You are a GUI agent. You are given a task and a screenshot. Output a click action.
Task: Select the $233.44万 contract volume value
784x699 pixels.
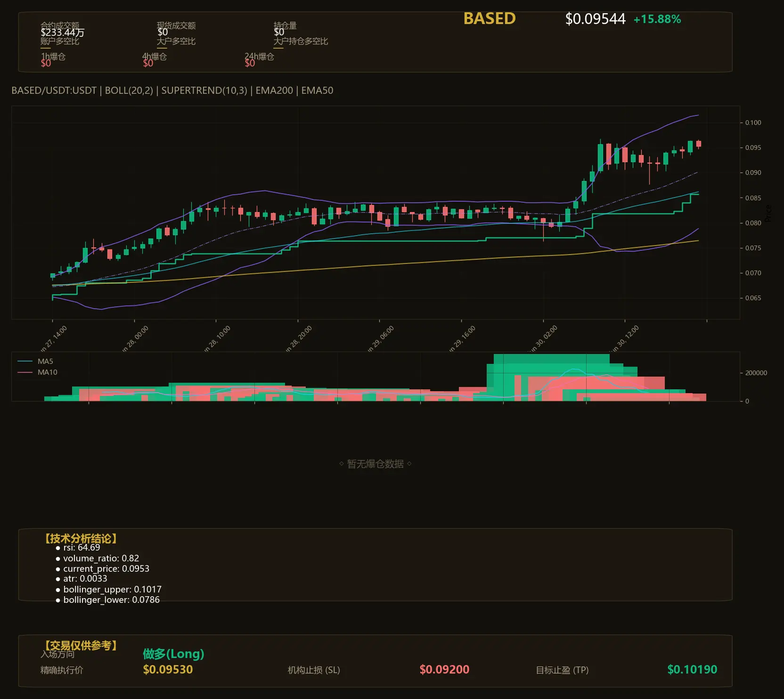coord(63,32)
